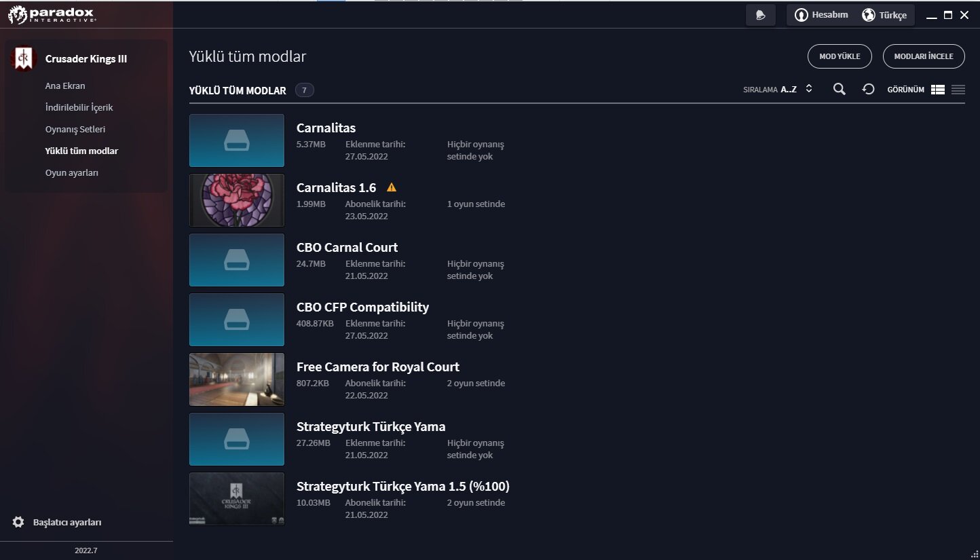This screenshot has width=980, height=560.
Task: Click the MODLARI İNCELE button
Action: (x=924, y=56)
